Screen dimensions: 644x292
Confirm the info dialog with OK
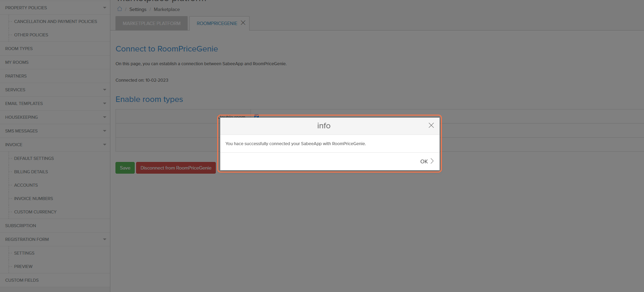pos(427,161)
